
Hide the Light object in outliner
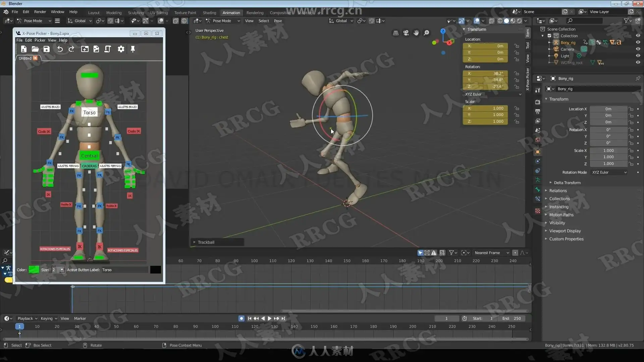638,56
